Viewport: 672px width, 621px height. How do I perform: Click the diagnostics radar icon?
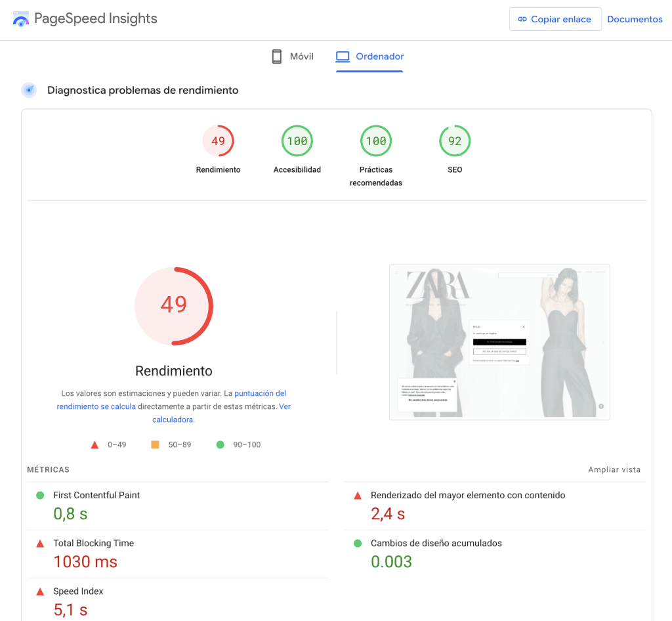click(x=29, y=90)
